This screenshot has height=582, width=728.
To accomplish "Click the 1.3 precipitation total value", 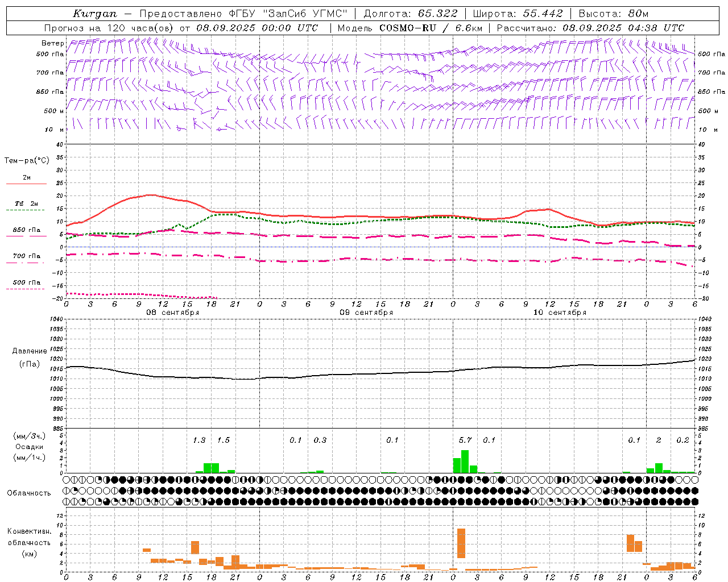I will (x=199, y=440).
